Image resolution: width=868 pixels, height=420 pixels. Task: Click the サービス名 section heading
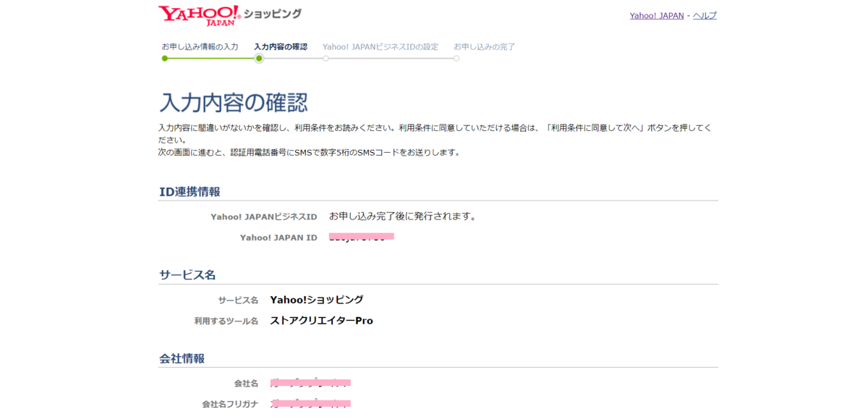(x=187, y=275)
